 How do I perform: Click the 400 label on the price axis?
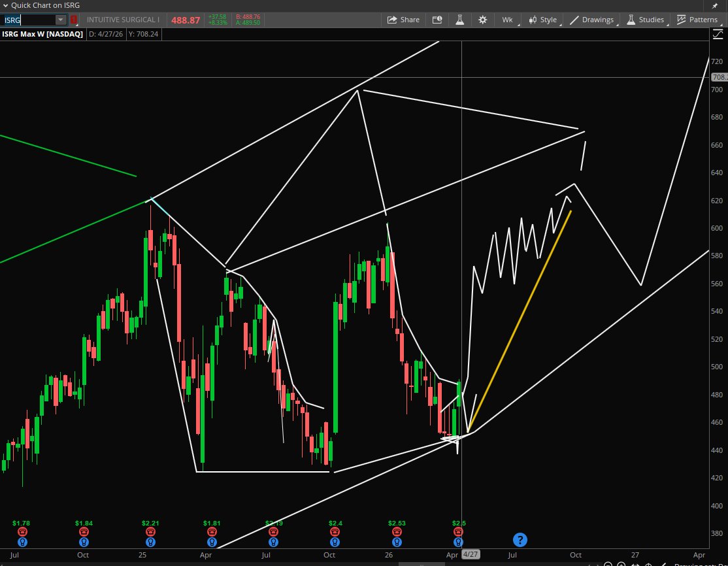point(717,506)
